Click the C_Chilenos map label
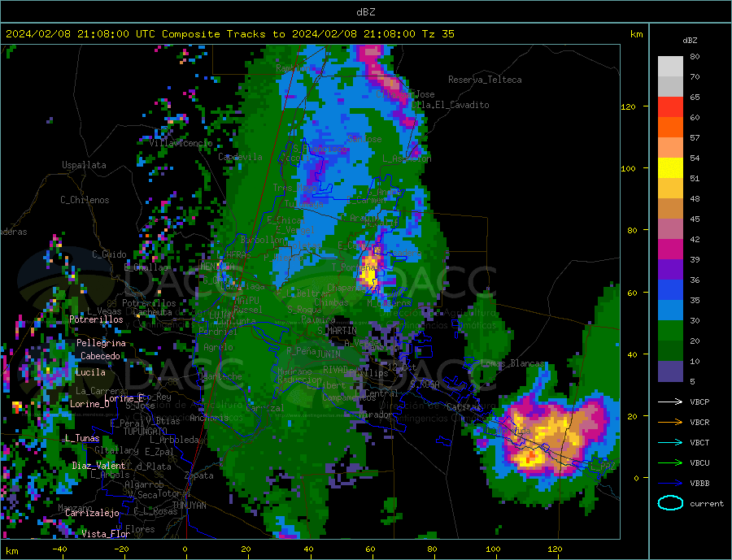The width and height of the screenshot is (732, 560). pos(85,200)
